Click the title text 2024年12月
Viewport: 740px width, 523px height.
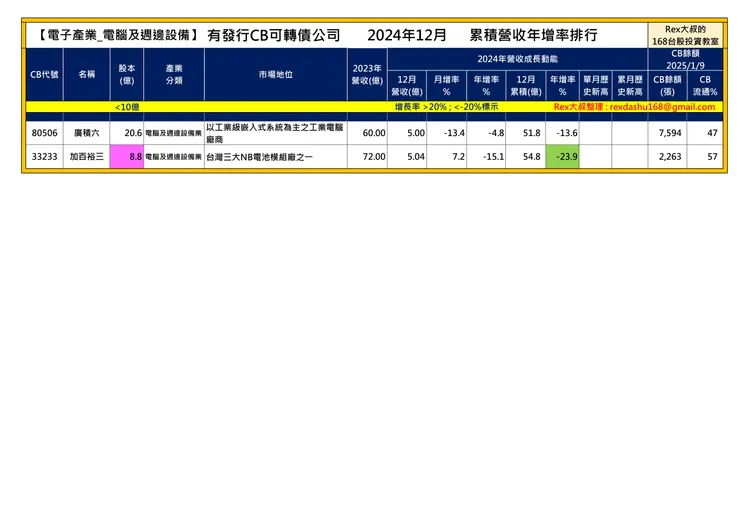click(x=407, y=35)
